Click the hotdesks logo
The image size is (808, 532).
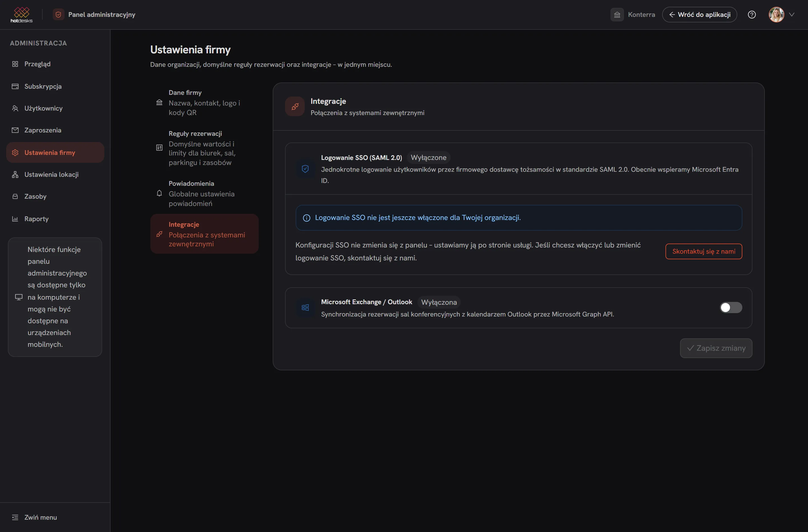[21, 15]
